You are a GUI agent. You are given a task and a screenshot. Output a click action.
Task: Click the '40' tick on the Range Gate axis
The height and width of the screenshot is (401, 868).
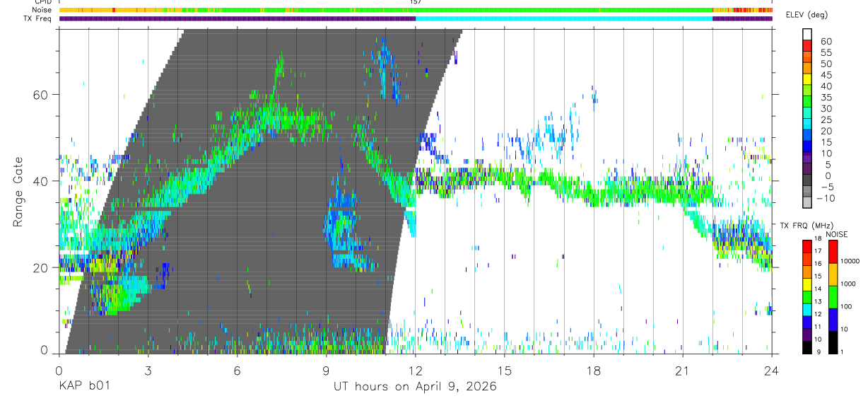tap(41, 181)
